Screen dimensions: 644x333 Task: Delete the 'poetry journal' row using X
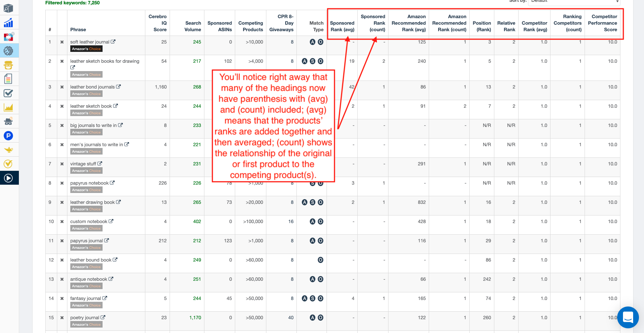click(x=62, y=318)
